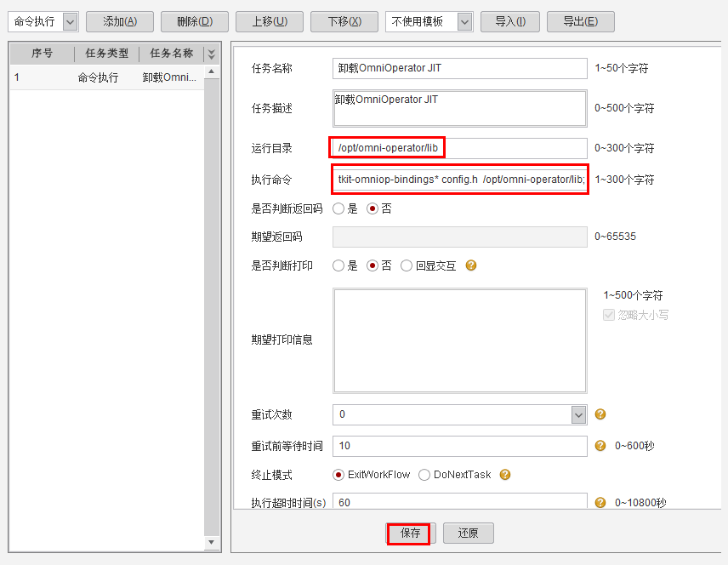Open help icon beside 执行超时时间
The width and height of the screenshot is (728, 565).
point(600,502)
